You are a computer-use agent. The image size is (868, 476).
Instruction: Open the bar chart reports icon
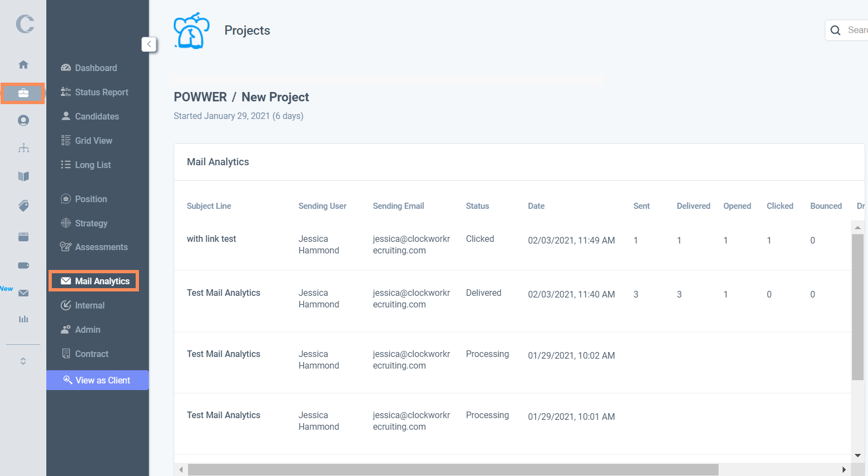click(23, 319)
